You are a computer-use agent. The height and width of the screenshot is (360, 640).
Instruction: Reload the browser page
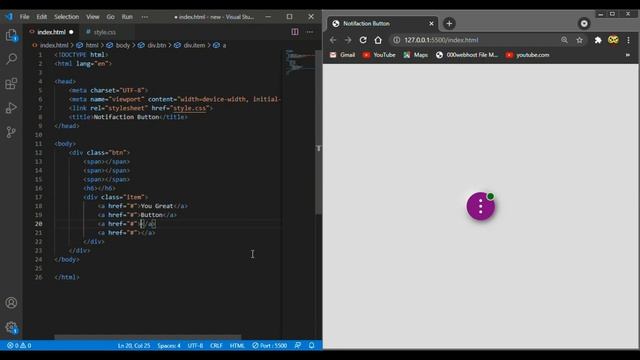363,40
